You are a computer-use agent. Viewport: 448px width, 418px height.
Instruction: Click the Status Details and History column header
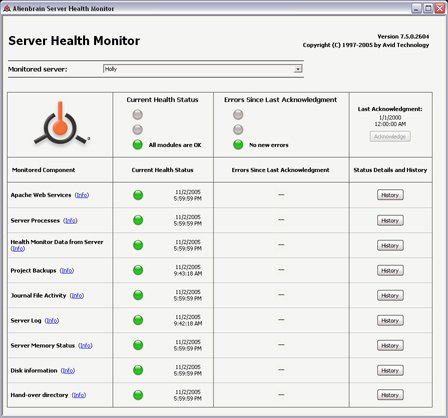tap(390, 170)
